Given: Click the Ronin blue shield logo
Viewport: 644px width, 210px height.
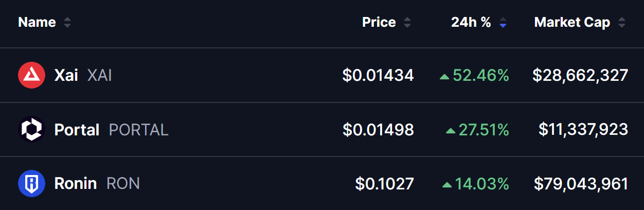Looking at the screenshot, I should [31, 184].
